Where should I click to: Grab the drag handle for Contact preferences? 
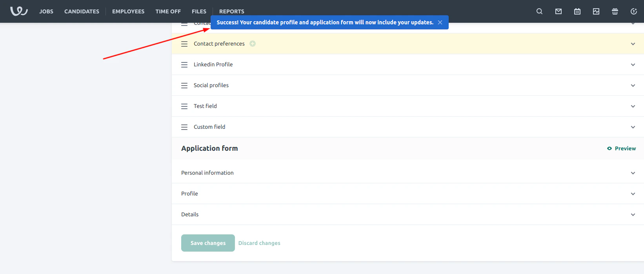[x=184, y=44]
